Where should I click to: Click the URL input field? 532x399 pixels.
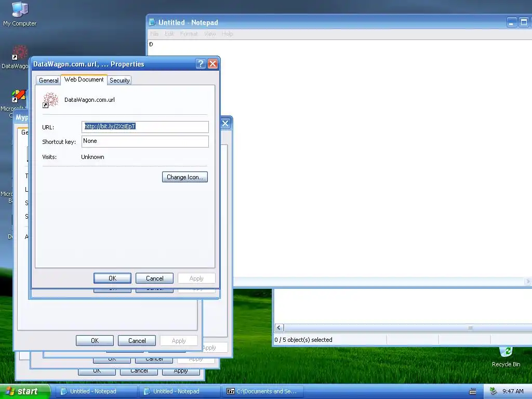145,127
